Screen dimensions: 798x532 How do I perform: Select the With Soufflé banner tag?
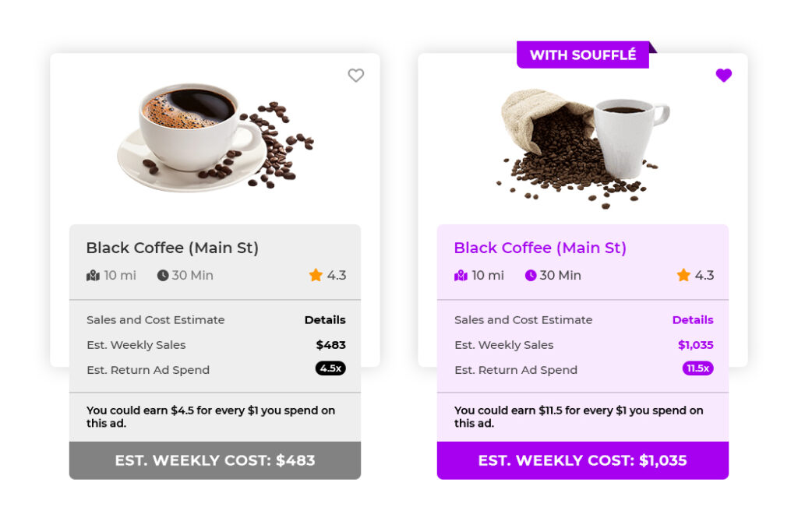coord(583,55)
